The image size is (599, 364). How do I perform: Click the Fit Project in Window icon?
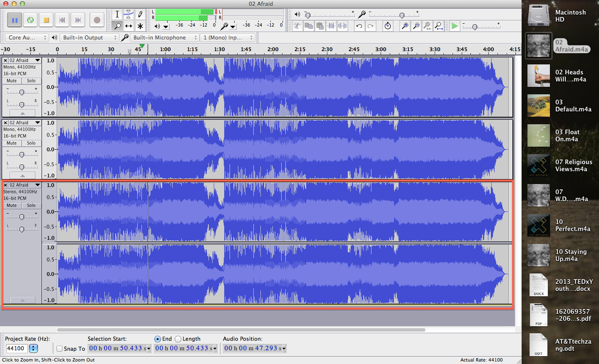pos(439,26)
